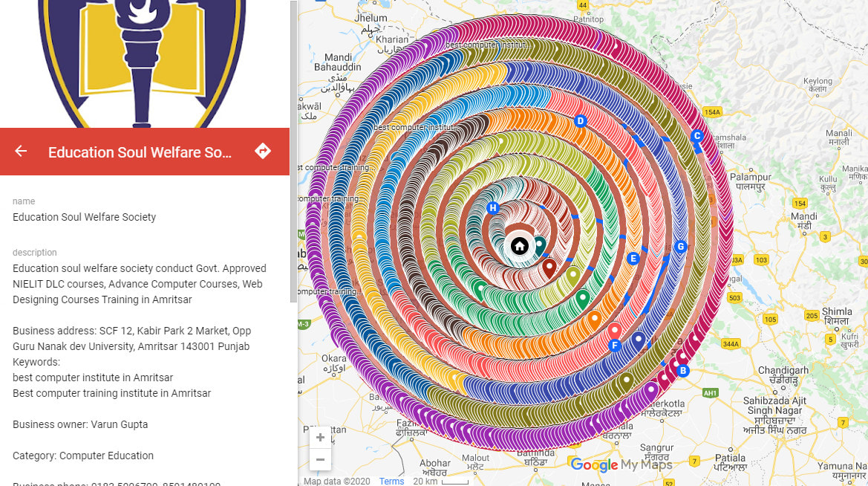Click 'Best computer training institute in Amritsar' keyword
The height and width of the screenshot is (486, 868).
112,393
